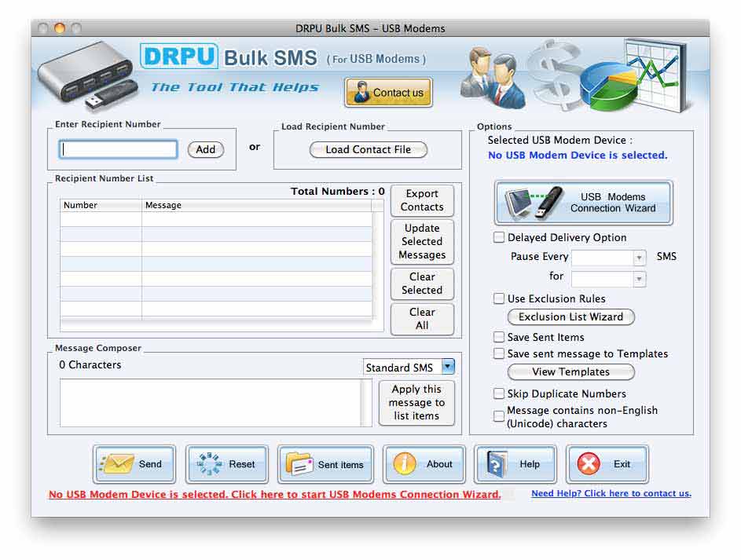Open USB Modems Connection Wizard
The height and width of the screenshot is (560, 741).
point(584,203)
